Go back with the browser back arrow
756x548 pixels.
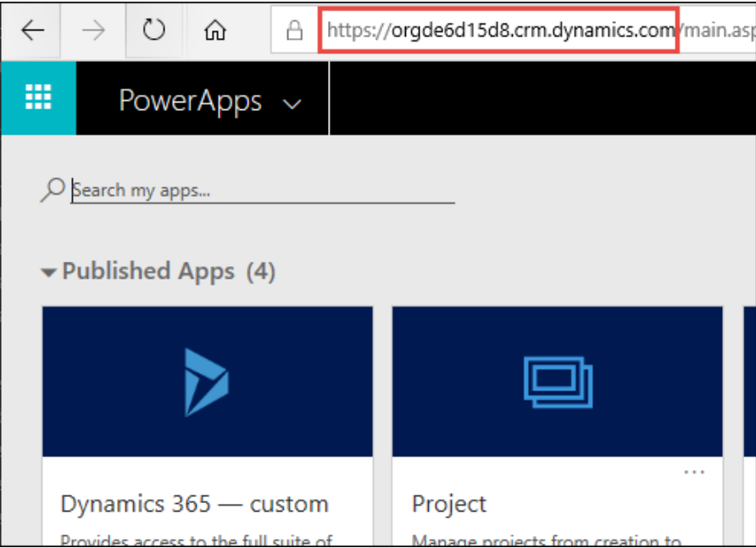tap(32, 30)
